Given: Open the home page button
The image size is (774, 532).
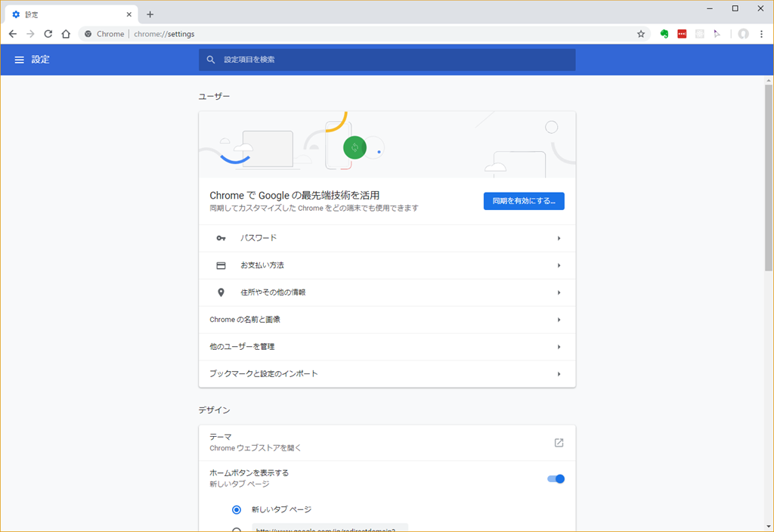Looking at the screenshot, I should tap(66, 34).
